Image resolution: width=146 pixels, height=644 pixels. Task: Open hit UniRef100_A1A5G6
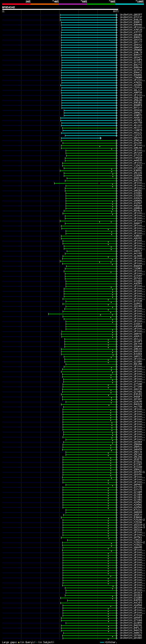pos(131,605)
